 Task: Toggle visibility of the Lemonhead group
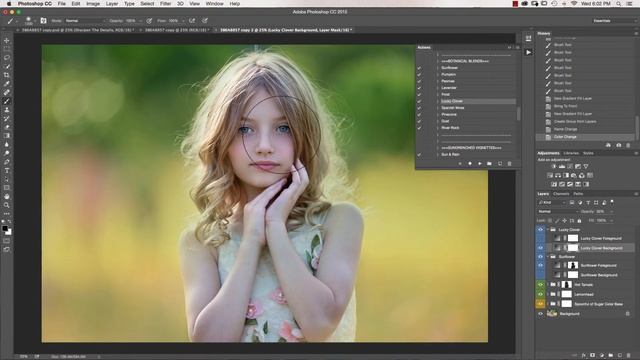click(540, 294)
